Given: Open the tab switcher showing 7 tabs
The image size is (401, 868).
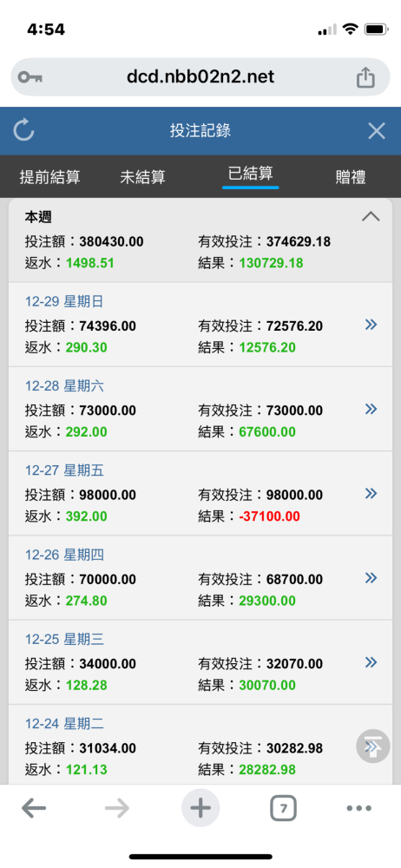Looking at the screenshot, I should (x=283, y=809).
